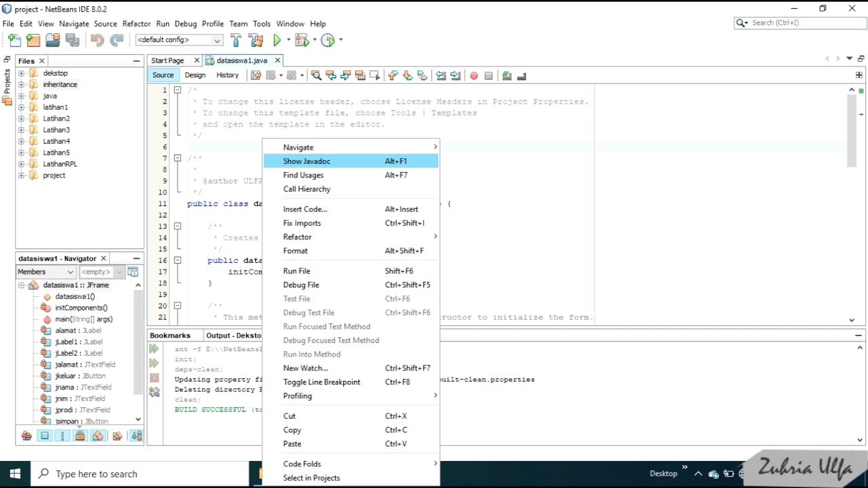Click the Source view button

[x=163, y=75]
